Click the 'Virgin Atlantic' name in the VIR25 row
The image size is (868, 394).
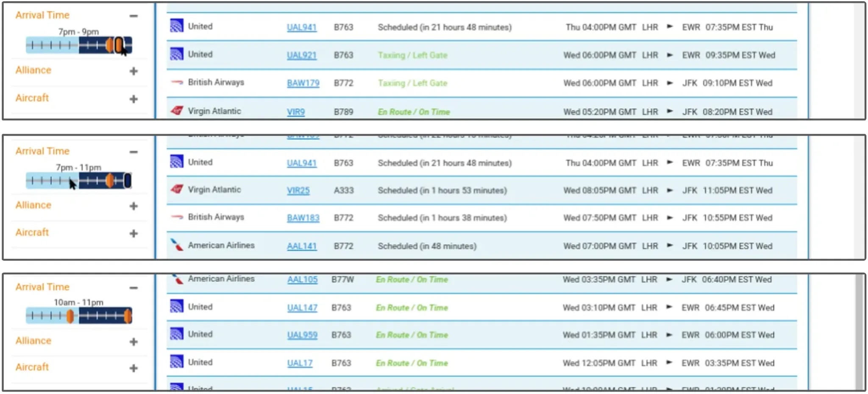(214, 190)
